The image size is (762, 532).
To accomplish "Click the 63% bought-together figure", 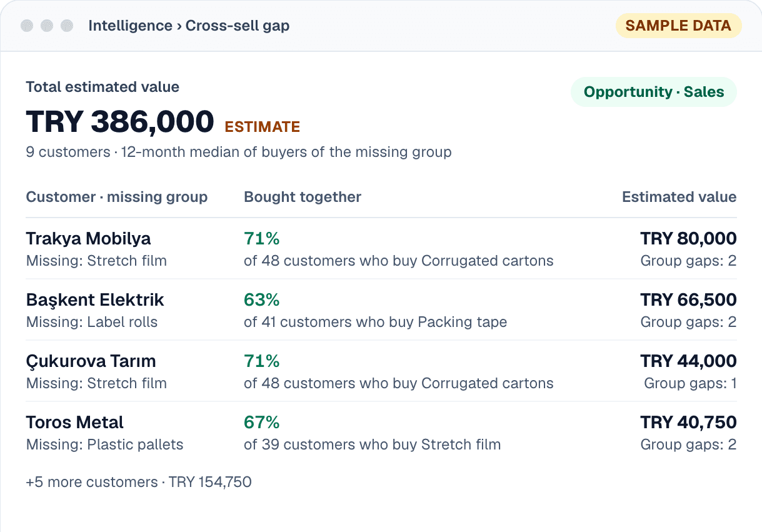I will pyautogui.click(x=261, y=299).
